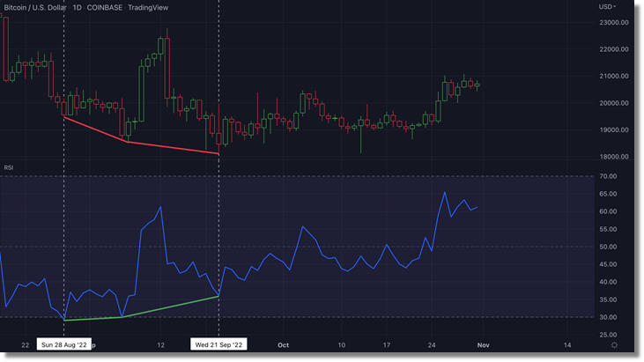The width and height of the screenshot is (644, 362).
Task: Click the 50.00 RSI midline scale label
Action: [606, 247]
